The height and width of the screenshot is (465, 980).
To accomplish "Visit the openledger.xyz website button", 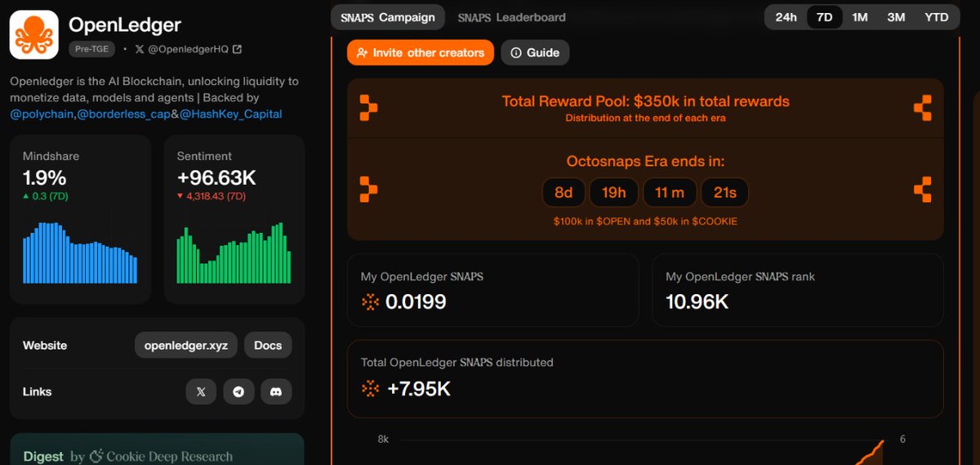I will [x=186, y=345].
